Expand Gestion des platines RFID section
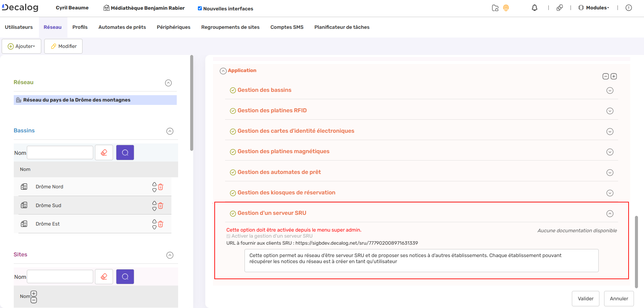Viewport: 644px width, 308px height. pyautogui.click(x=610, y=111)
